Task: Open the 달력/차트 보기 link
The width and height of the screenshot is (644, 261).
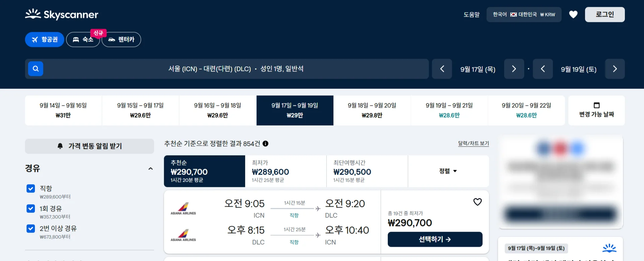Action: (473, 143)
